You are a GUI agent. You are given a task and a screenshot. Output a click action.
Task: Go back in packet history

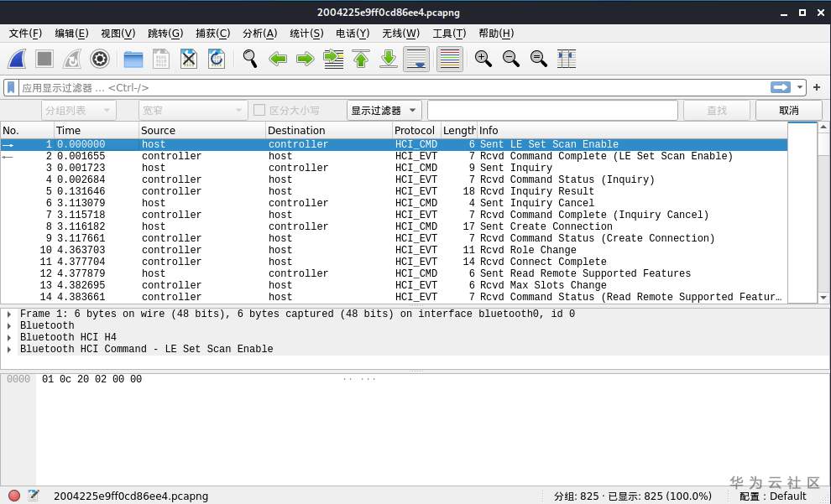click(x=278, y=59)
